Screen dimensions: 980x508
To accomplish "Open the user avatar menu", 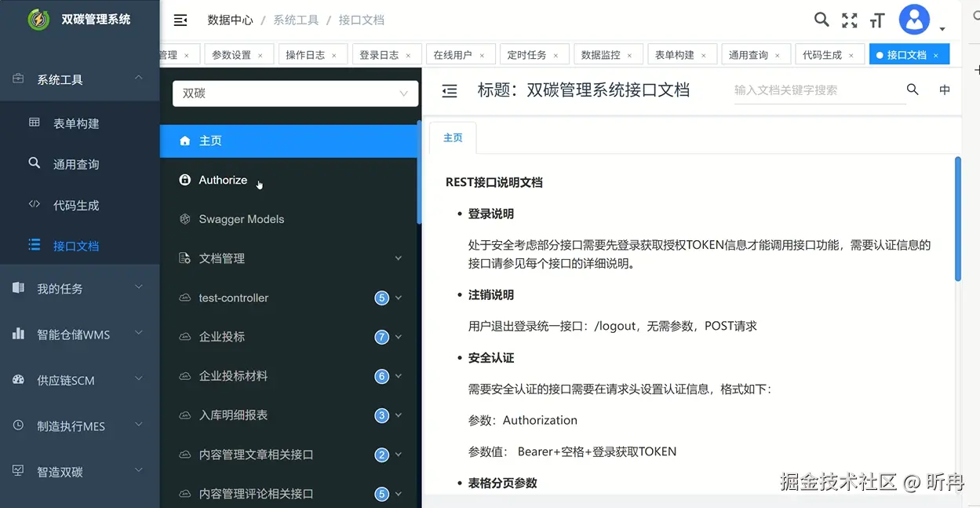I will [x=914, y=20].
